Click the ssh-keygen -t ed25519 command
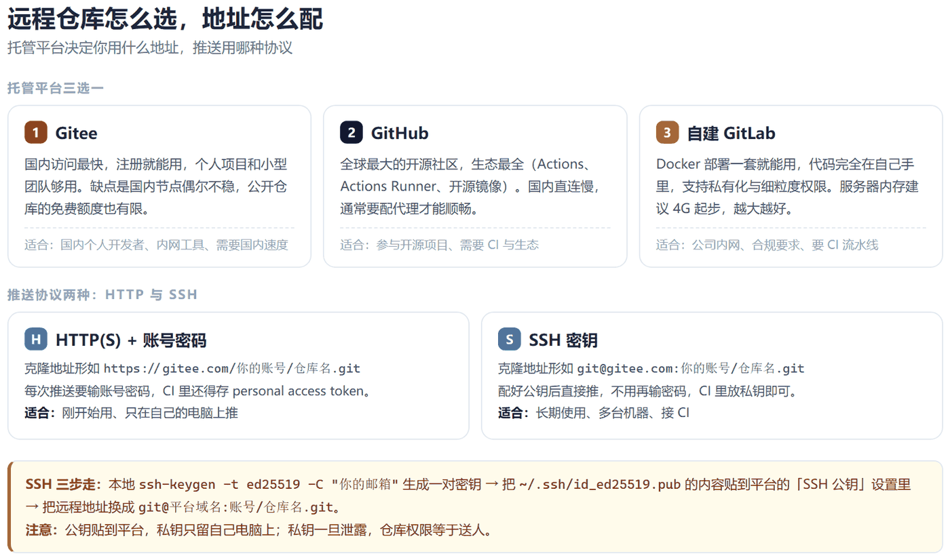This screenshot has height=560, width=950. 269,485
